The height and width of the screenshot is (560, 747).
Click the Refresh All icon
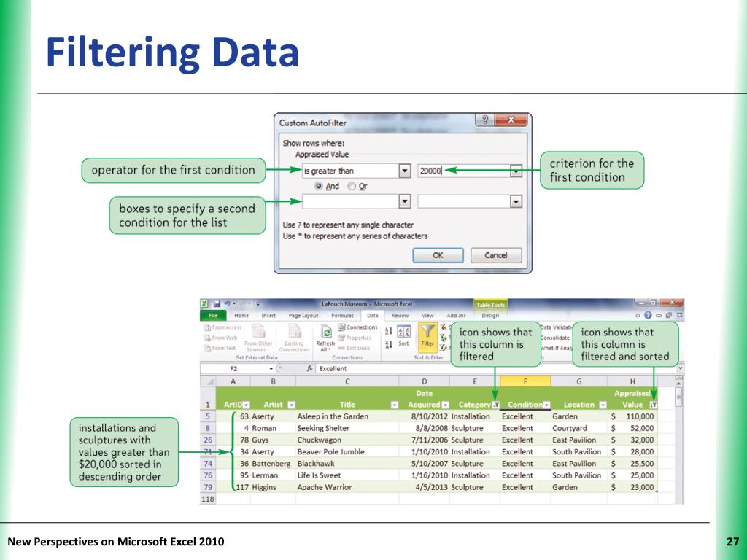[325, 332]
